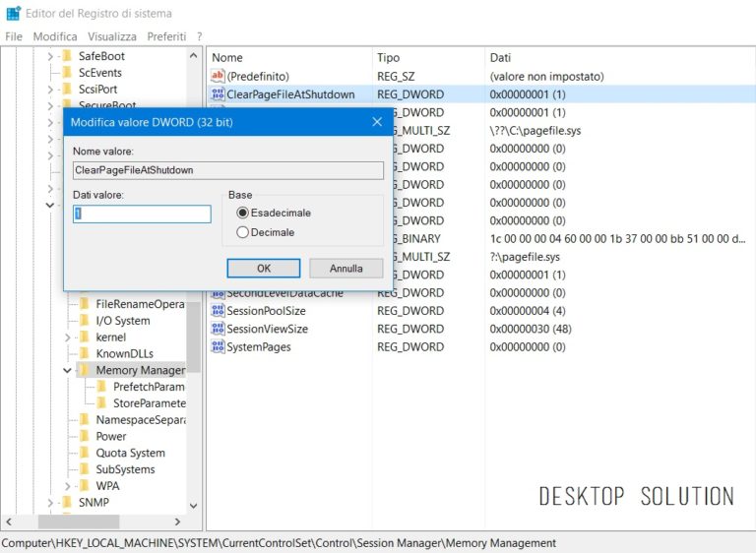This screenshot has width=756, height=553.
Task: Expand the SafeBoot tree node
Action: point(50,56)
